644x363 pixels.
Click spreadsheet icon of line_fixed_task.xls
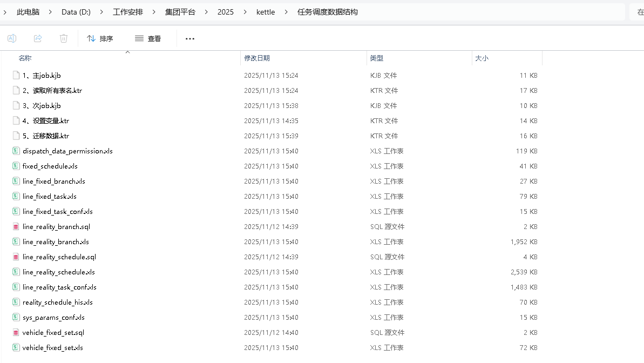pos(16,196)
